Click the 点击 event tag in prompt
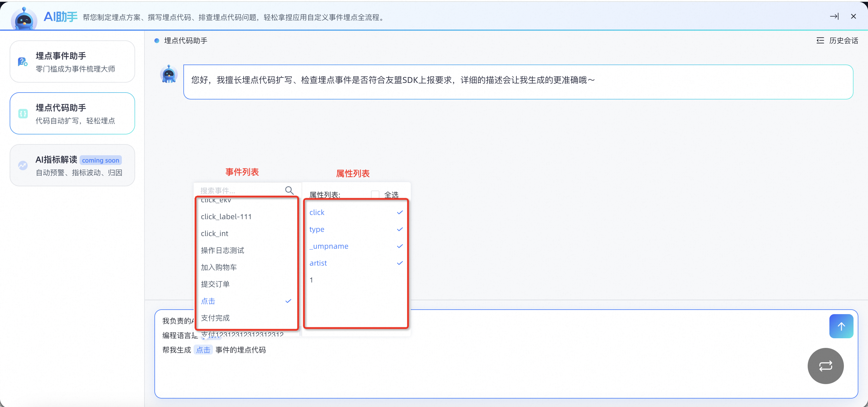The width and height of the screenshot is (868, 407). pyautogui.click(x=203, y=350)
